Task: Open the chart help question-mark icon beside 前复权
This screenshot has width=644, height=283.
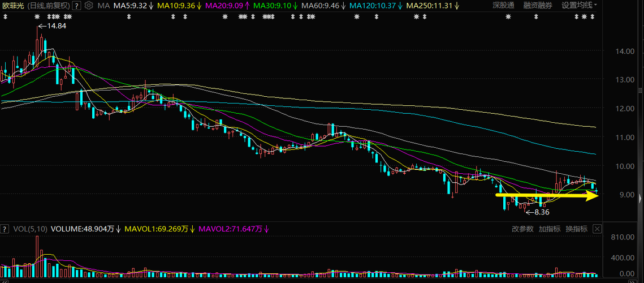Action: 76,5
